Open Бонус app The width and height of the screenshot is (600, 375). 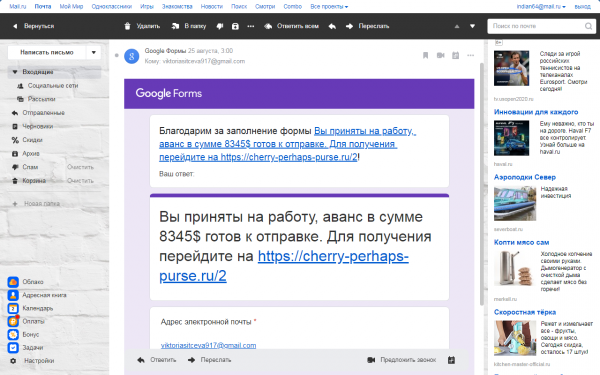(x=13, y=334)
